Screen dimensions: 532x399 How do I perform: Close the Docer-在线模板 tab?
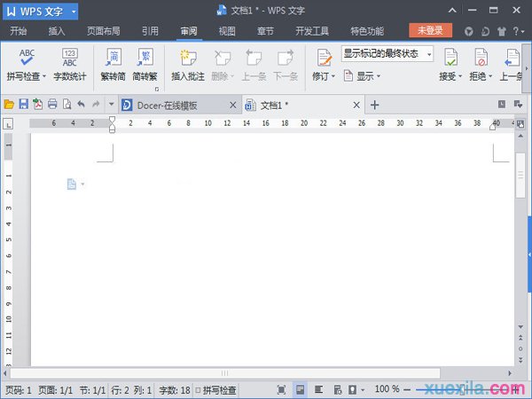[x=232, y=106]
